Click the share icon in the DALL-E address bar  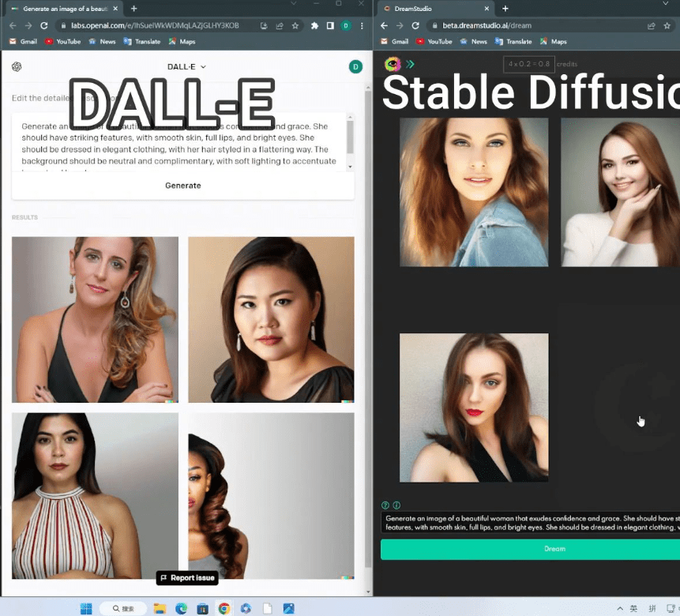pos(280,25)
